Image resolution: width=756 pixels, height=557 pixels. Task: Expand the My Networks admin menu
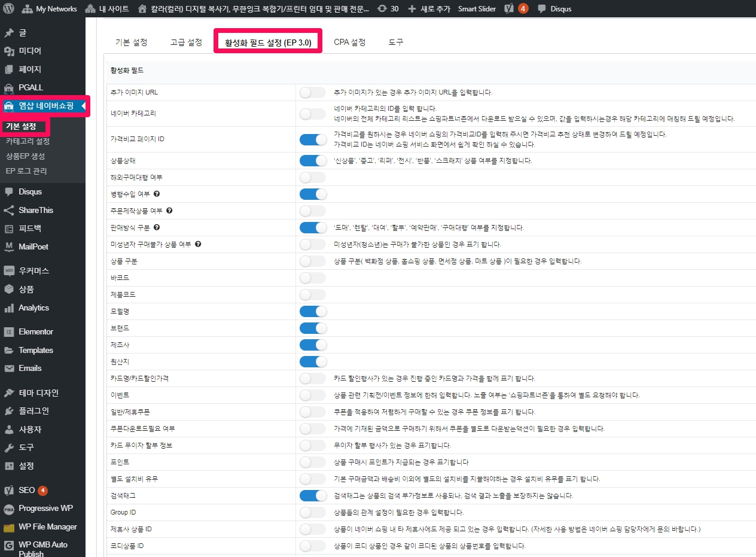coord(50,8)
